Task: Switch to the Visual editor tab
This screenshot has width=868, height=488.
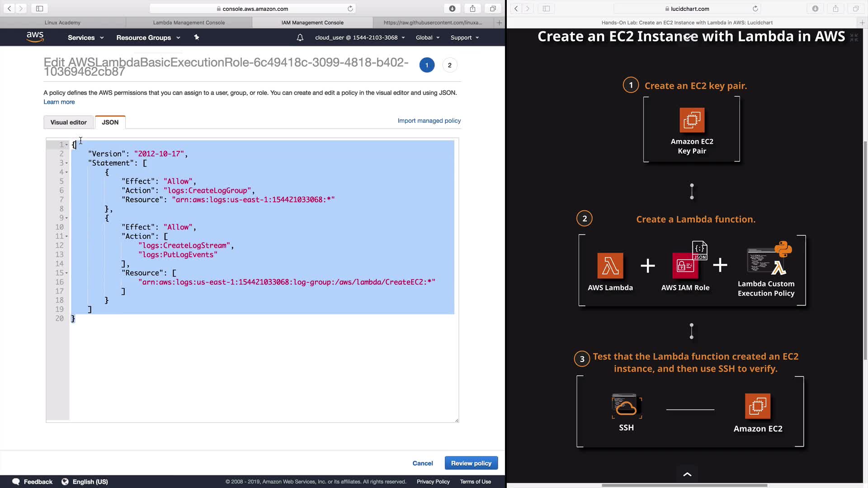Action: pyautogui.click(x=68, y=122)
